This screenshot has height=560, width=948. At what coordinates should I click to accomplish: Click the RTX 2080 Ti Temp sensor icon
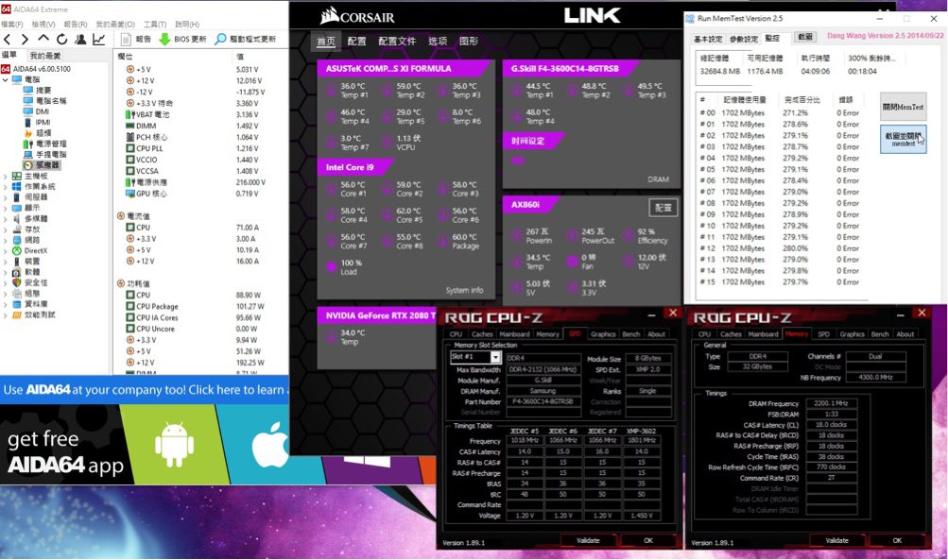[331, 337]
